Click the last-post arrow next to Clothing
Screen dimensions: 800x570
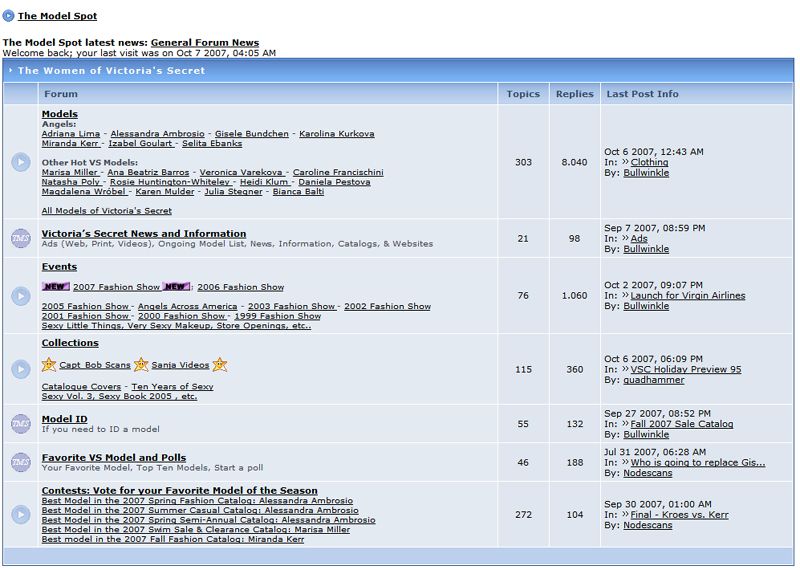click(x=625, y=162)
